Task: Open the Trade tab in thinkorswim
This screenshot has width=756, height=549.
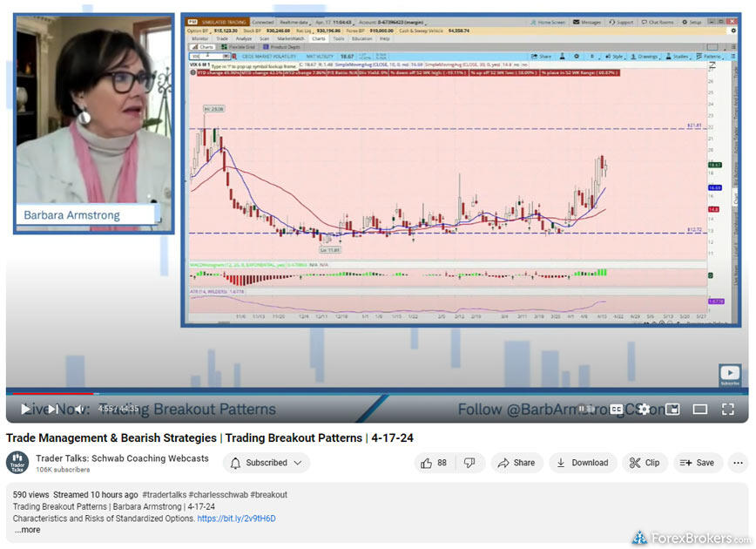Action: click(222, 38)
